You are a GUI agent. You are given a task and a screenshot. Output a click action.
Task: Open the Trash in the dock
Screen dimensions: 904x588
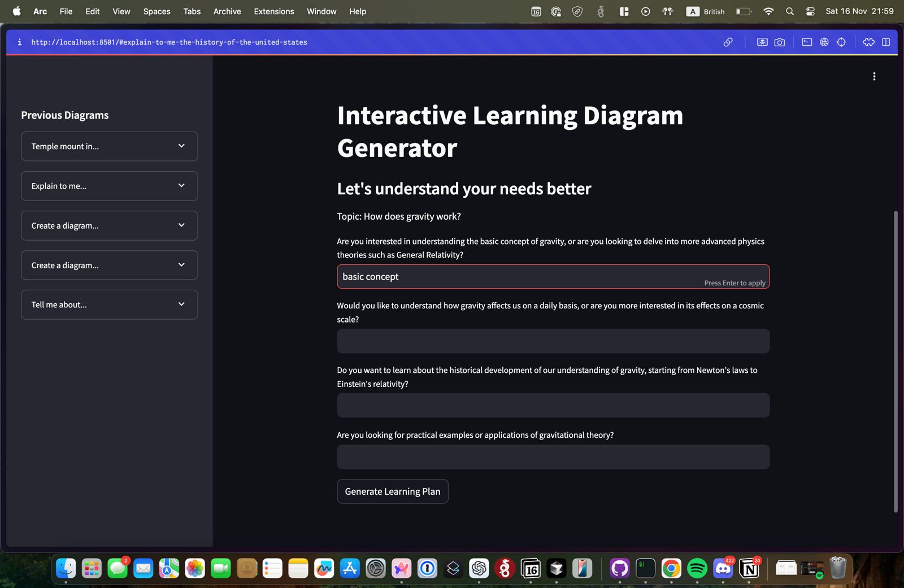coord(838,568)
